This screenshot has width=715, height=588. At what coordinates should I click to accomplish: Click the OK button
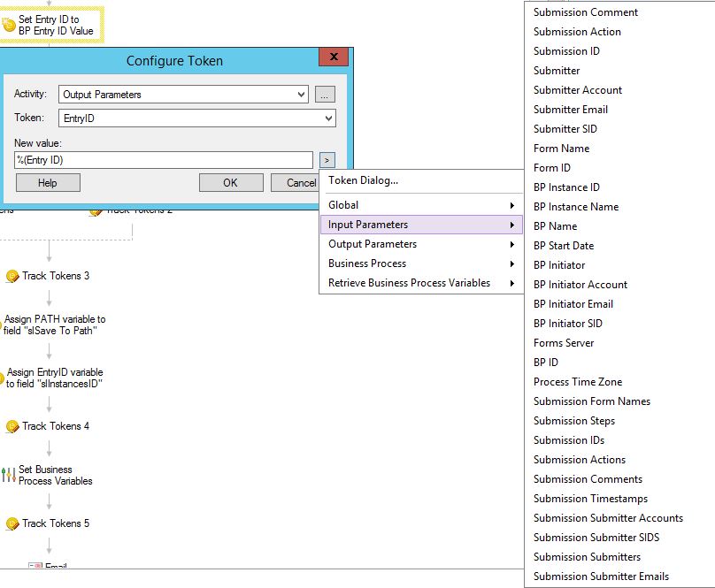pyautogui.click(x=230, y=183)
